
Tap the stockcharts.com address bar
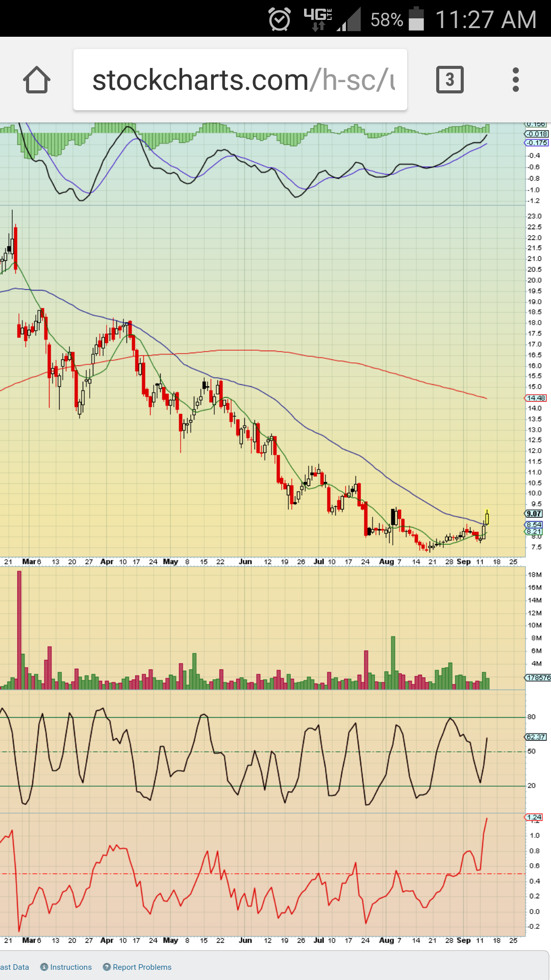240,80
